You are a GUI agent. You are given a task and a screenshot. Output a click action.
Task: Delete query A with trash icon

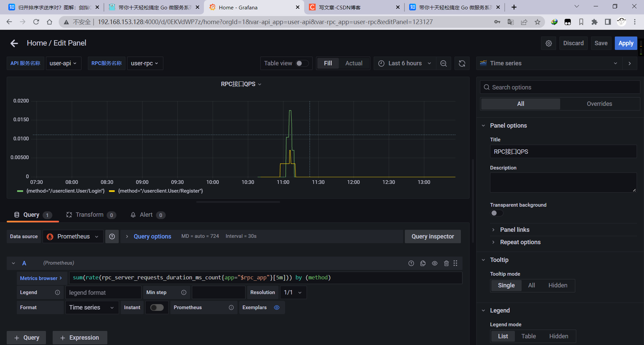point(446,263)
